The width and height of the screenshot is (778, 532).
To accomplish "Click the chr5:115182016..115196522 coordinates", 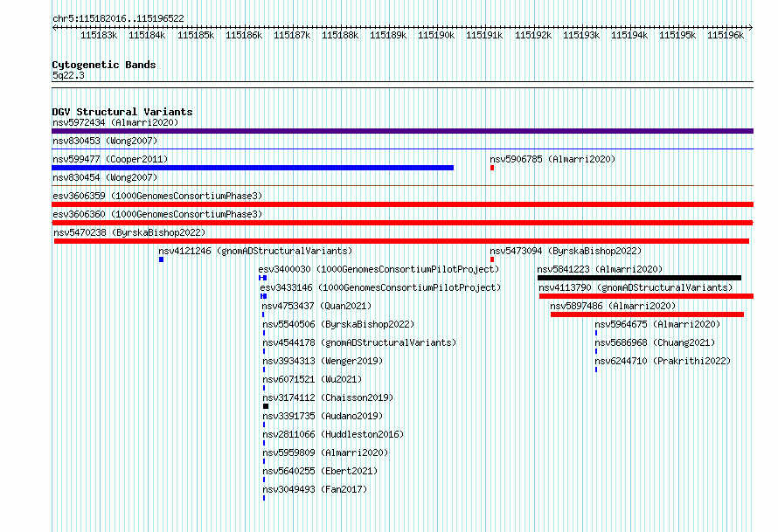I will click(x=118, y=18).
